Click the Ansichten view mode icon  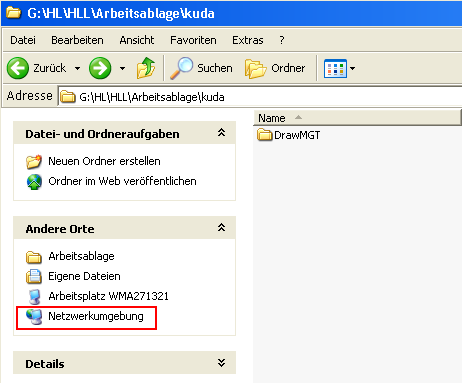(335, 69)
